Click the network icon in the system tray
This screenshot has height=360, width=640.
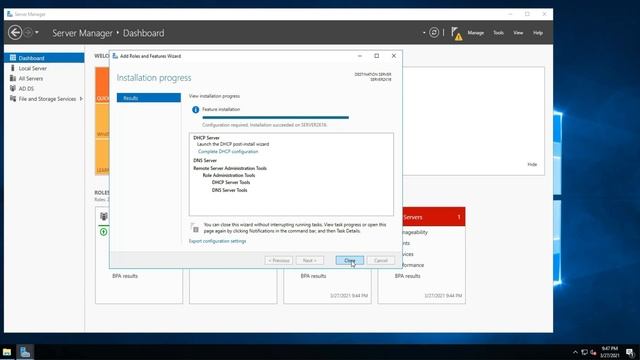click(x=584, y=352)
